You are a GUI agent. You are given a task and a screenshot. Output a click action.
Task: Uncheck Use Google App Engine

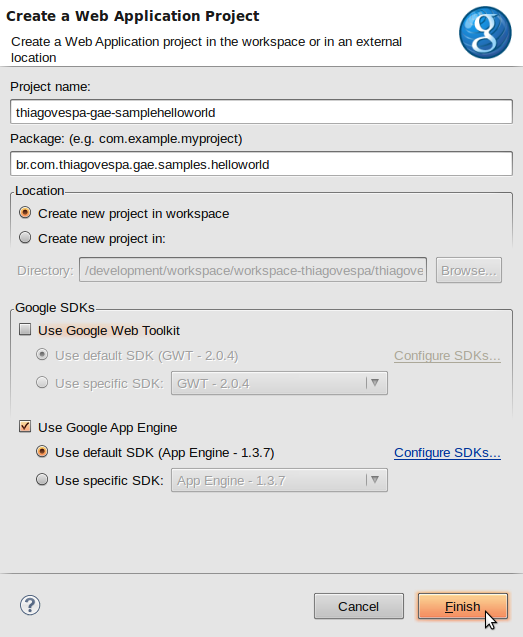(x=25, y=427)
